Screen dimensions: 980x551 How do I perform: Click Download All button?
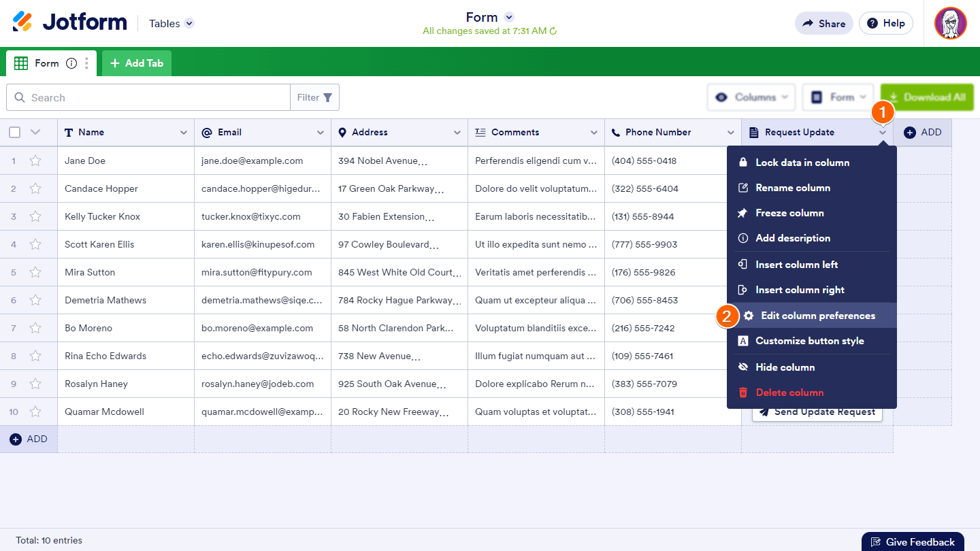[927, 97]
